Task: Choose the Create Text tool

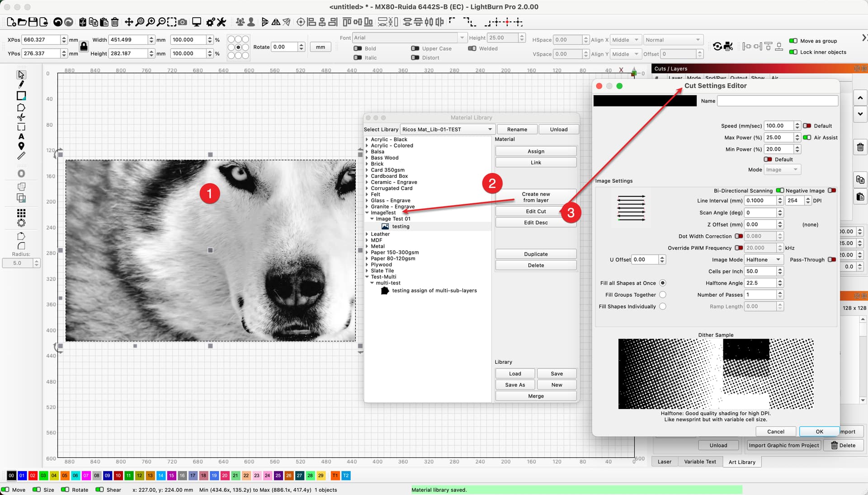Action: point(21,137)
